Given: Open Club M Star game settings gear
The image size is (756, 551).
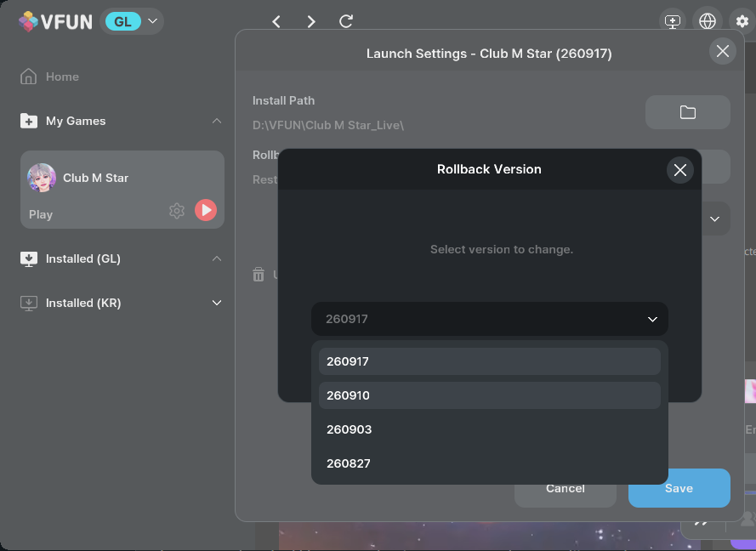Looking at the screenshot, I should pos(177,211).
